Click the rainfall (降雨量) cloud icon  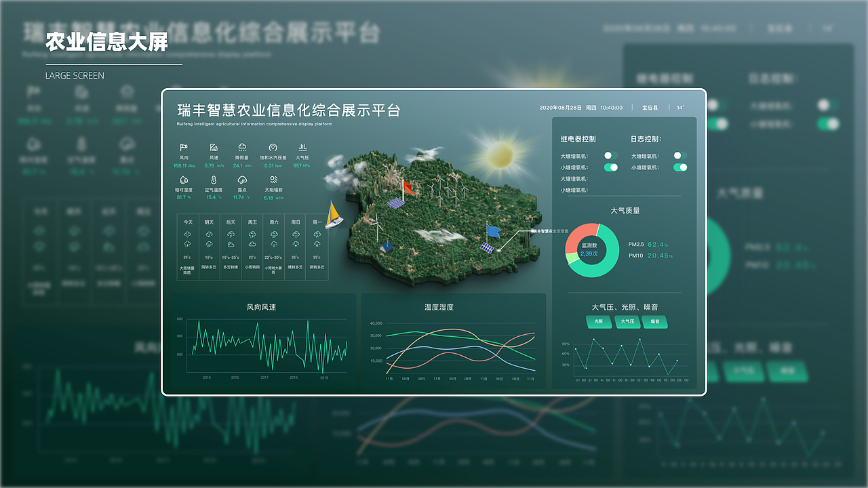point(242,147)
